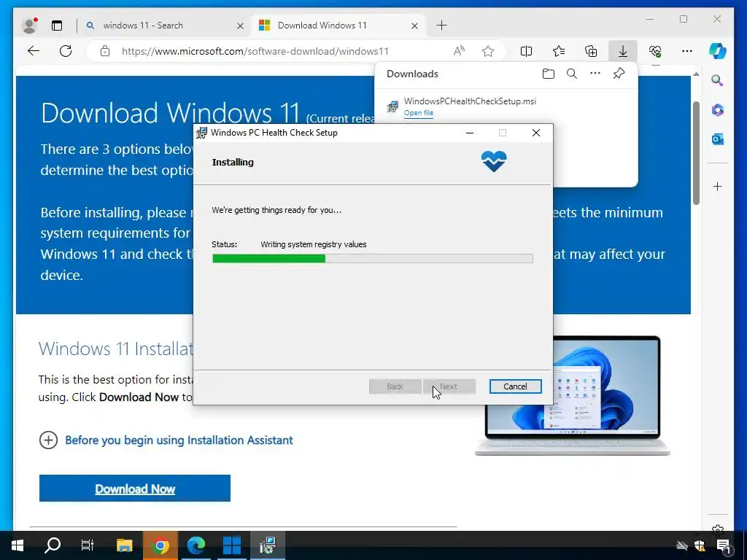
Task: Go back to the previous page
Action: [x=34, y=51]
